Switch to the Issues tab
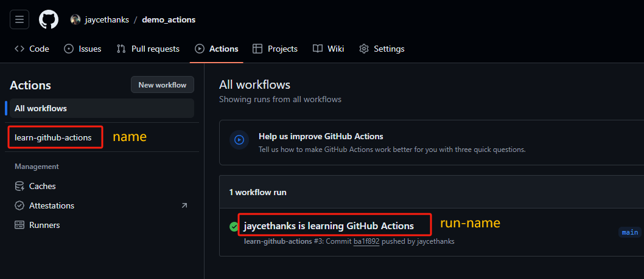The width and height of the screenshot is (644, 279). 83,49
